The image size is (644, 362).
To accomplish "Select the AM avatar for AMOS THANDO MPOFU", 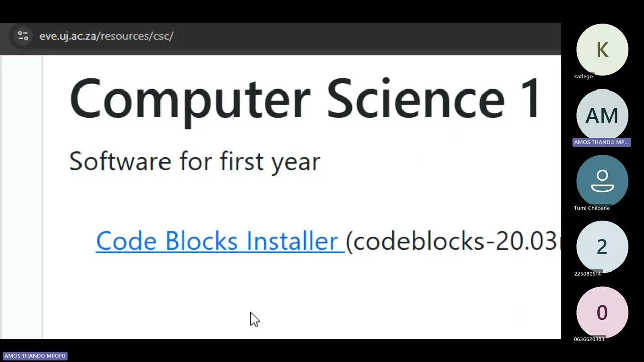I will (602, 116).
